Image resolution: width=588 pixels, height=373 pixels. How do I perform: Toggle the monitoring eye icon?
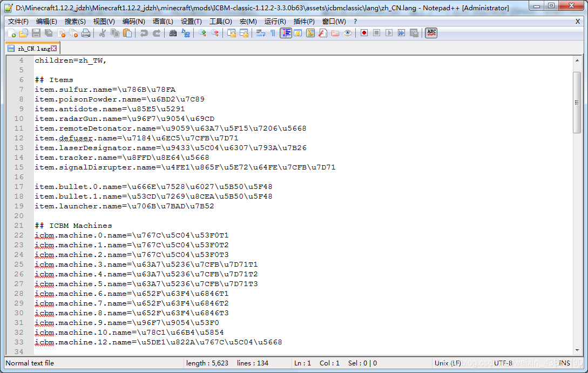coord(348,33)
